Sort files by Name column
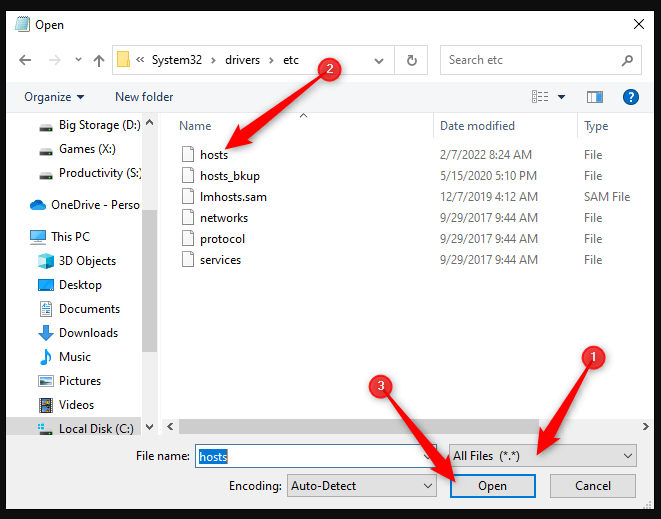Viewport: 661px width, 519px height. click(195, 126)
